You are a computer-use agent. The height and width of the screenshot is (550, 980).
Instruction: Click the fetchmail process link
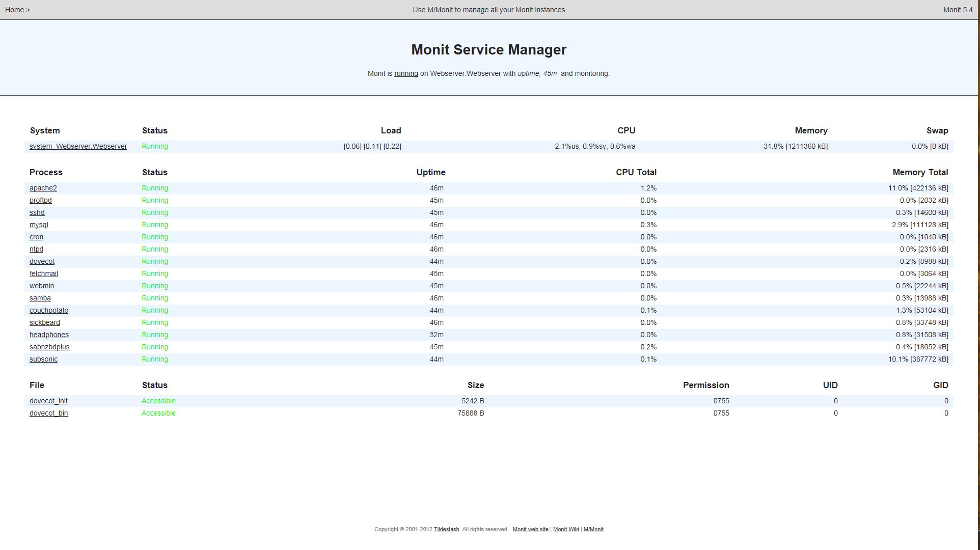point(43,273)
